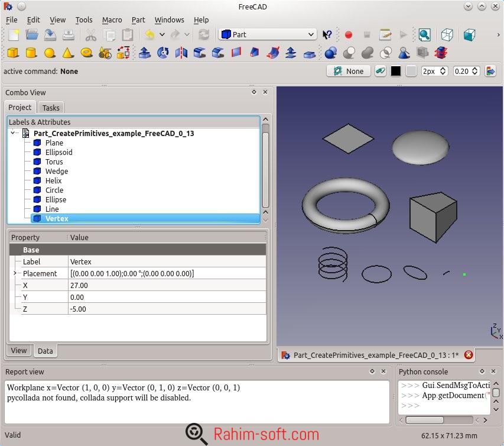The width and height of the screenshot is (504, 446).
Task: Select the Mirror tool icon
Action: [x=181, y=53]
